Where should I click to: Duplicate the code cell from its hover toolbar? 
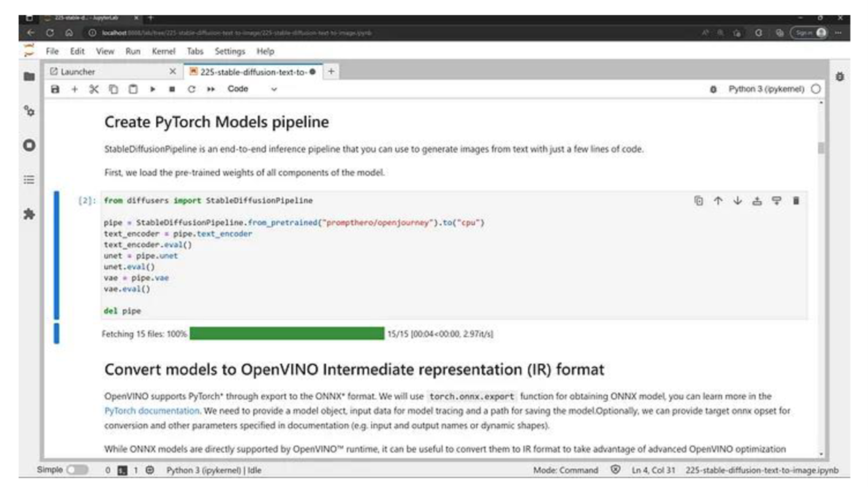[x=699, y=201]
